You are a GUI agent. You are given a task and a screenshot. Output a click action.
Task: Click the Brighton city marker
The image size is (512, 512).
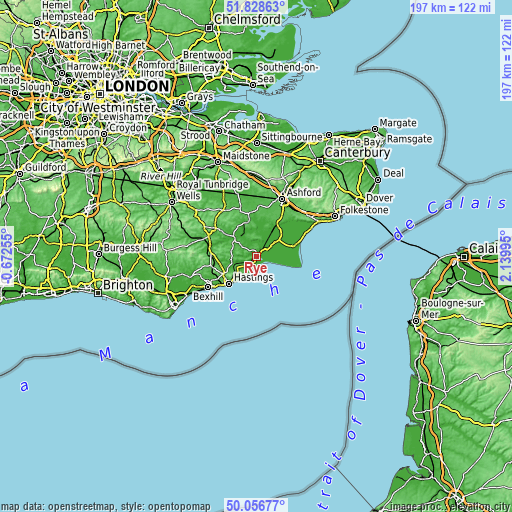98,293
